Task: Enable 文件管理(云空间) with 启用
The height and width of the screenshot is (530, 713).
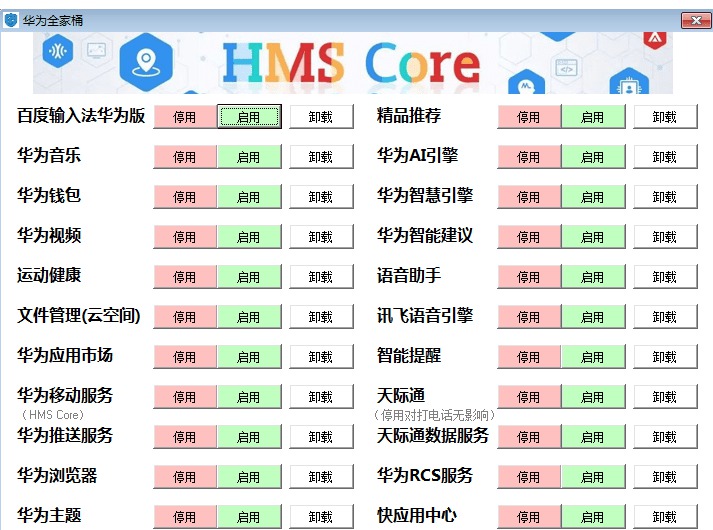Action: [249, 317]
